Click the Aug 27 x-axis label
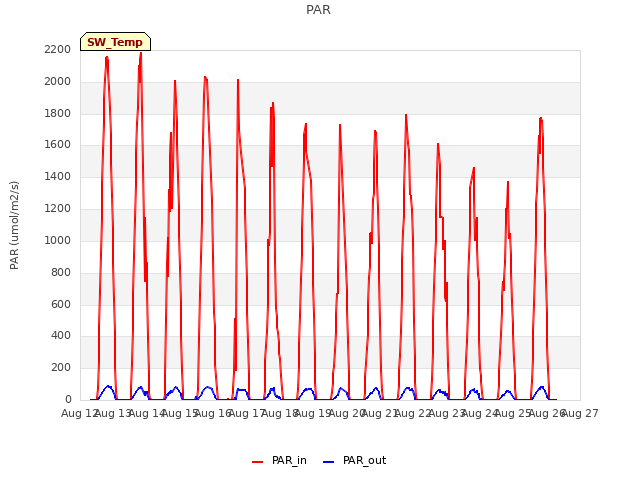640x480 pixels. coord(580,413)
